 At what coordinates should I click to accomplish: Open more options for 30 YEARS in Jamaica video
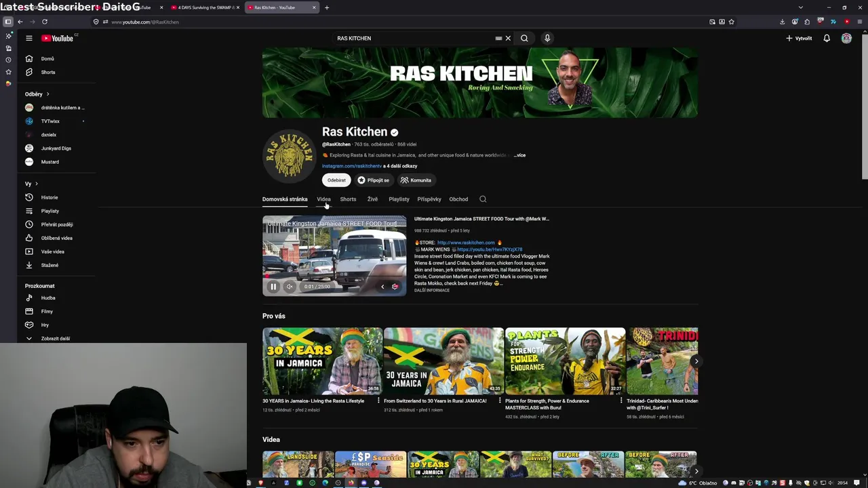tap(378, 401)
